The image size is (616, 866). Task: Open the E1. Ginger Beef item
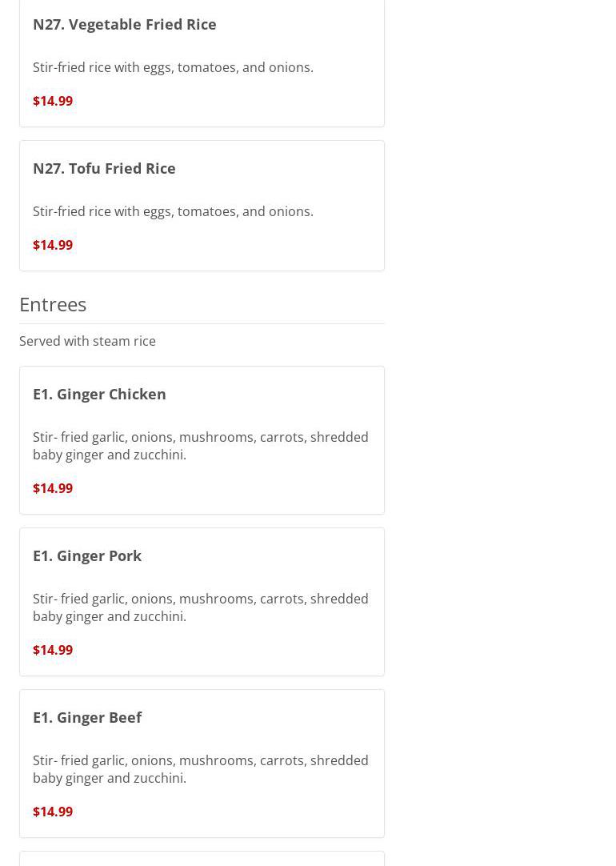[x=87, y=717]
